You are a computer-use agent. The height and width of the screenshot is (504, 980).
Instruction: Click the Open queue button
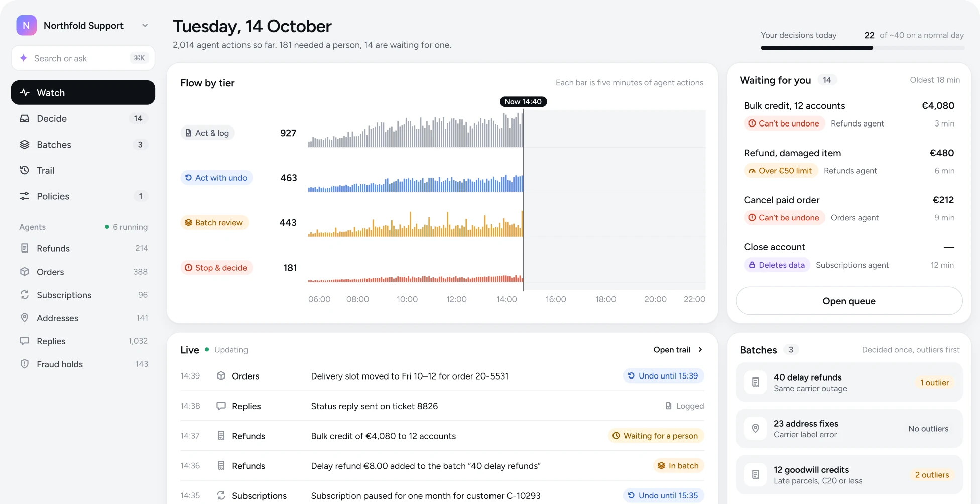tap(849, 301)
